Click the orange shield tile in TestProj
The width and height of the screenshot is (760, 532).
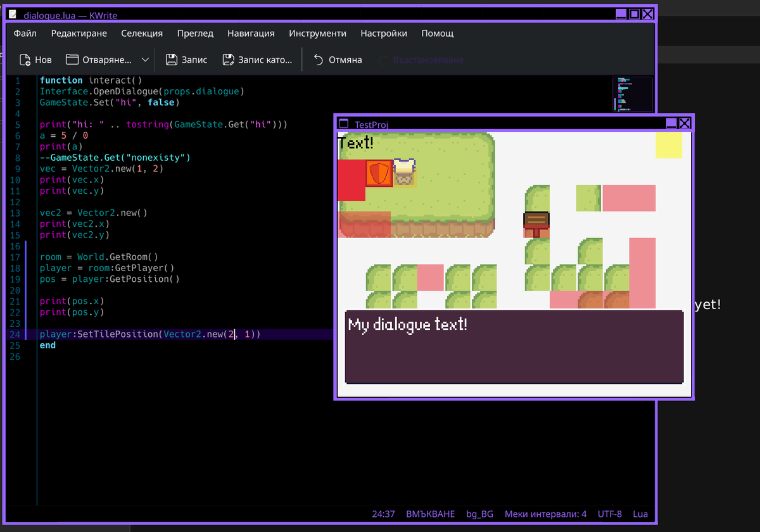(379, 174)
